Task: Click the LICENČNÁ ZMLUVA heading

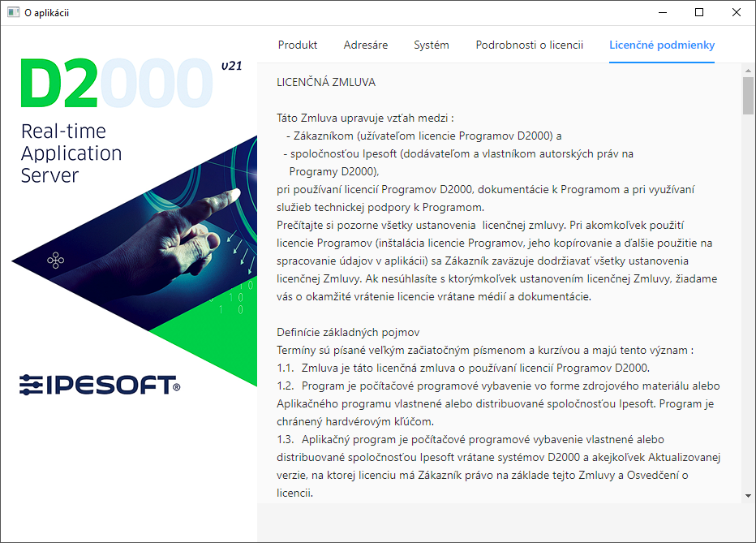Action: [326, 82]
